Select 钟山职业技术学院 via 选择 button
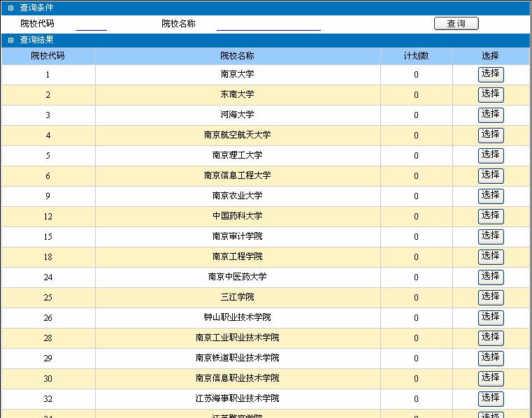 click(490, 317)
